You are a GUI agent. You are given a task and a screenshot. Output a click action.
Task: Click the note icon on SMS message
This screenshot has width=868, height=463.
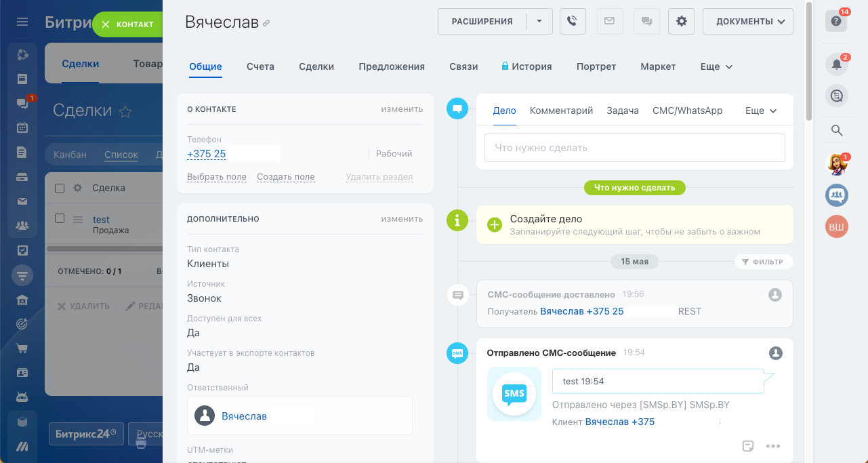coord(748,446)
